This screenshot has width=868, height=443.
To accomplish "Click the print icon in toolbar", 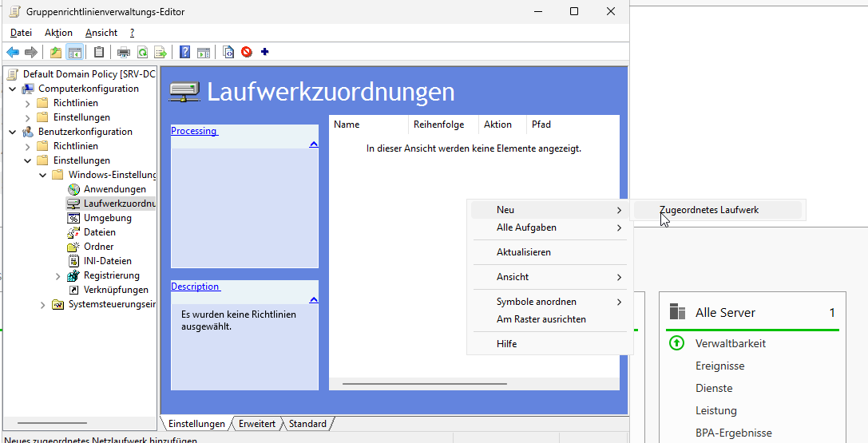I will tap(124, 53).
